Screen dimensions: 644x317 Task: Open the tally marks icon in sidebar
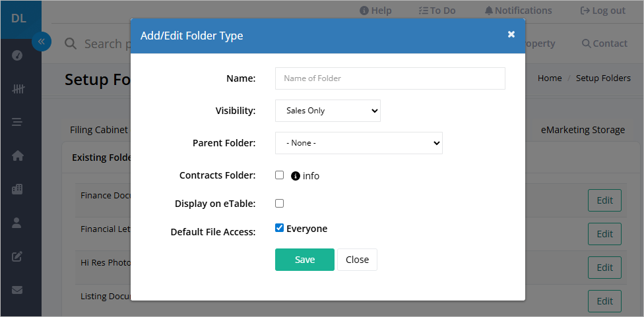coord(18,88)
